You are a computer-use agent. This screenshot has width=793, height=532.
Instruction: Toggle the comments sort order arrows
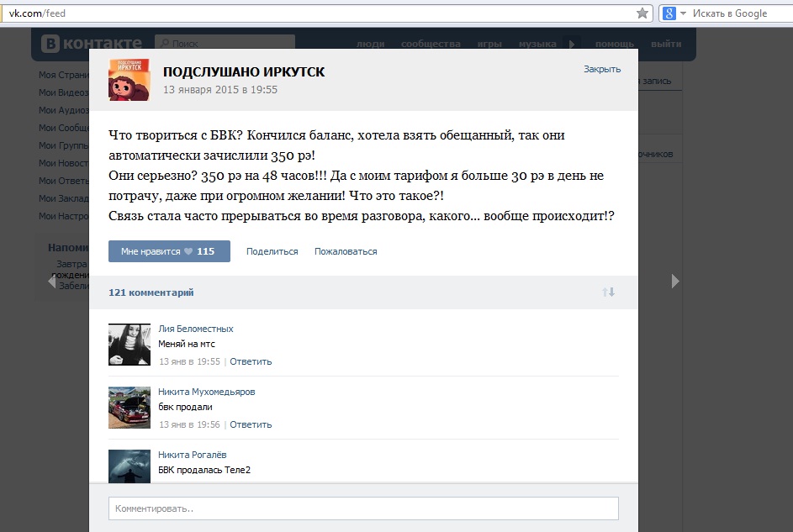click(608, 292)
